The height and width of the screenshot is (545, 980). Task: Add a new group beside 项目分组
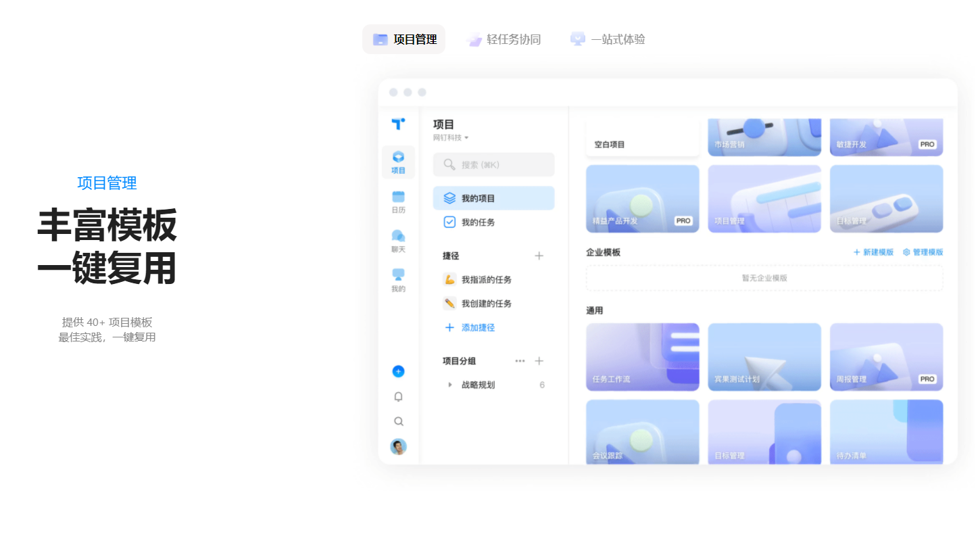tap(539, 361)
